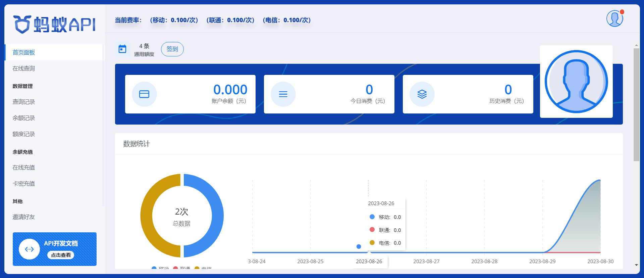
Task: Open 在线查询 from the sidebar
Action: pos(24,68)
